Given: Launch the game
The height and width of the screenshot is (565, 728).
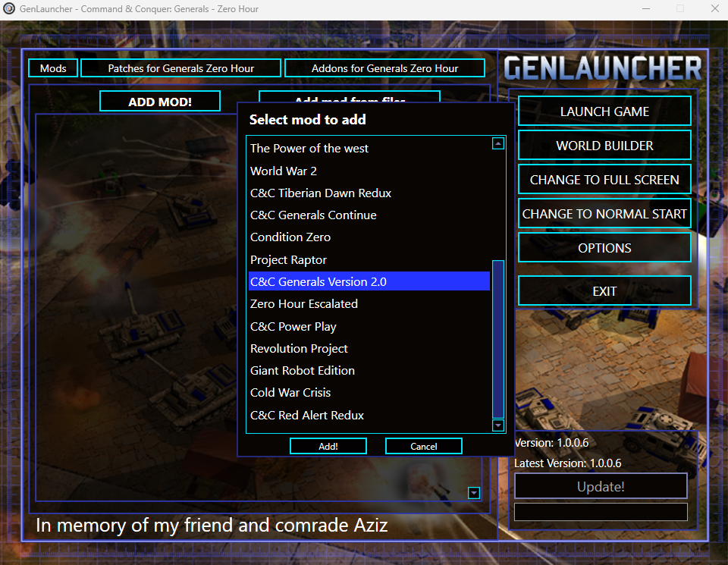Looking at the screenshot, I should [604, 111].
